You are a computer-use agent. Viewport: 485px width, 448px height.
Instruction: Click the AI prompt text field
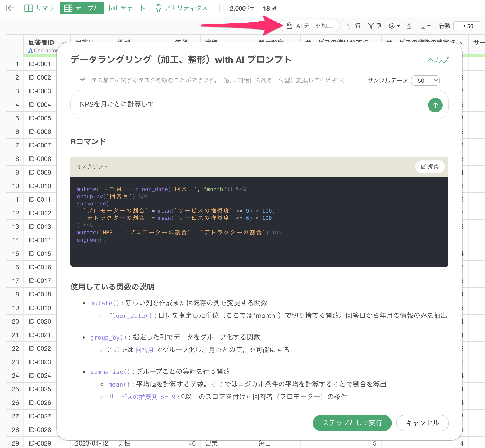(x=242, y=105)
